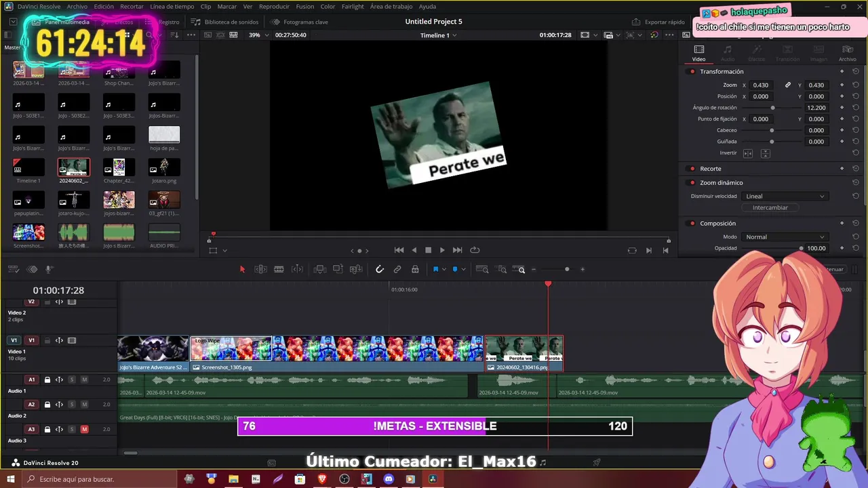The height and width of the screenshot is (488, 868).
Task: Play the timeline forward
Action: pos(442,250)
